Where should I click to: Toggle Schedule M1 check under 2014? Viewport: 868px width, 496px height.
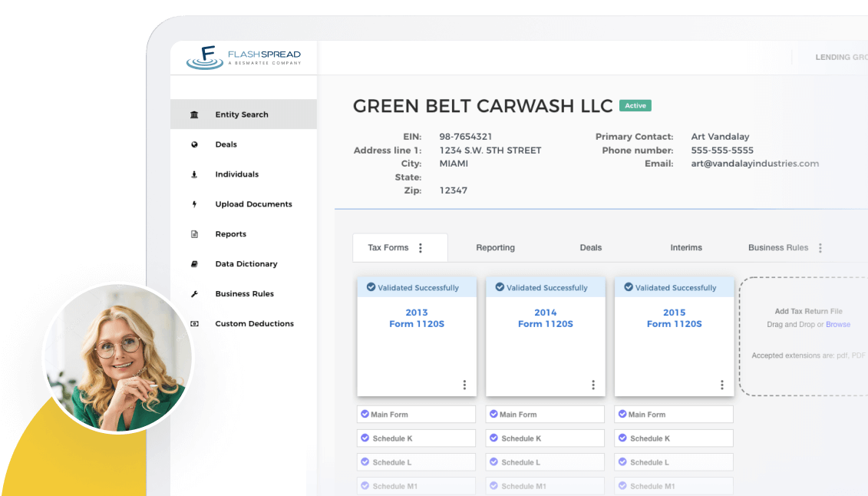pos(493,485)
